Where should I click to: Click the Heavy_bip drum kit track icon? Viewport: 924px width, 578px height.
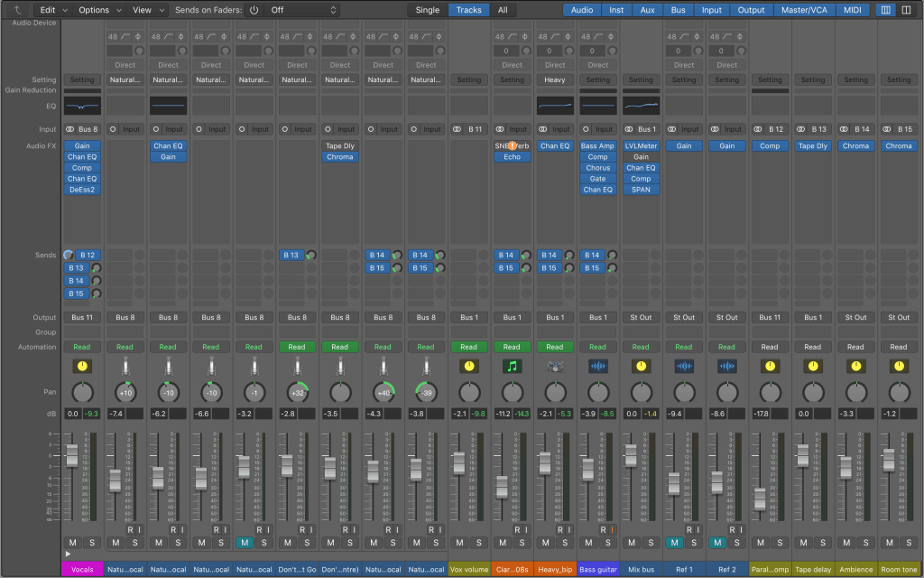pyautogui.click(x=555, y=367)
